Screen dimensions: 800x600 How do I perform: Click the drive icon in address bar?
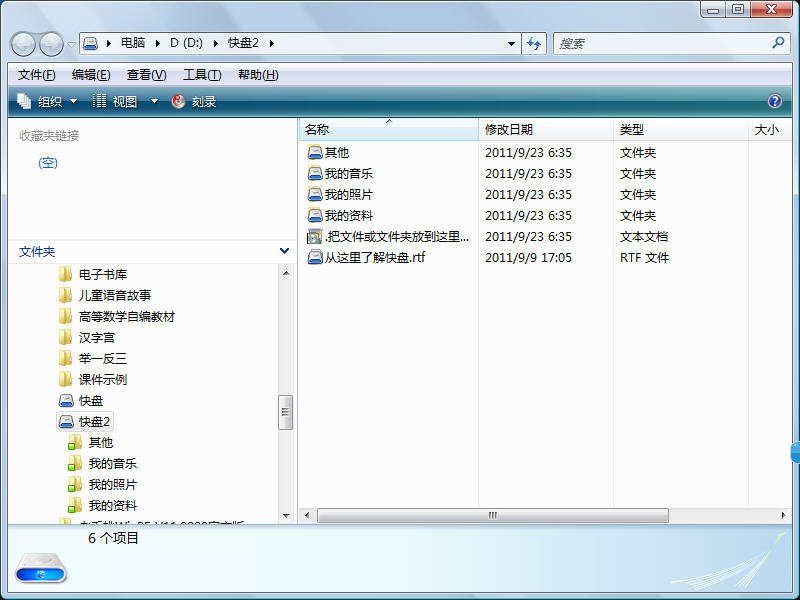[90, 43]
